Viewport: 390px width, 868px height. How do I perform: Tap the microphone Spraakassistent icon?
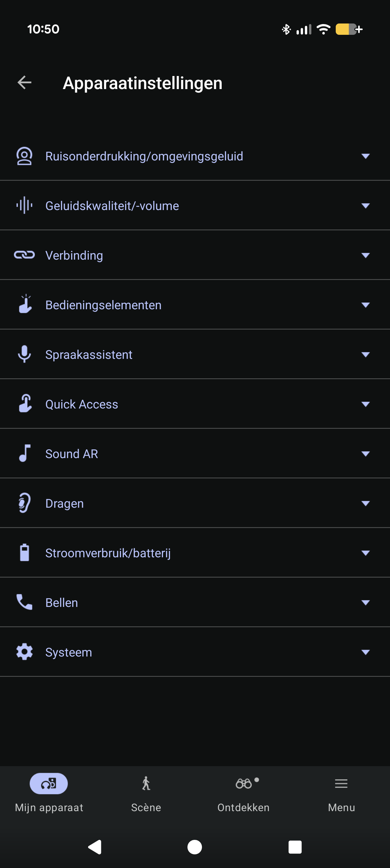click(x=24, y=354)
